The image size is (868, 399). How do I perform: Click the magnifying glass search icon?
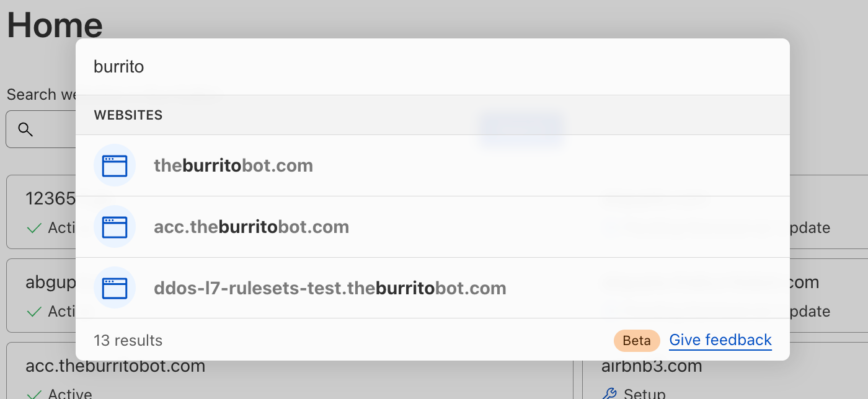tap(25, 129)
